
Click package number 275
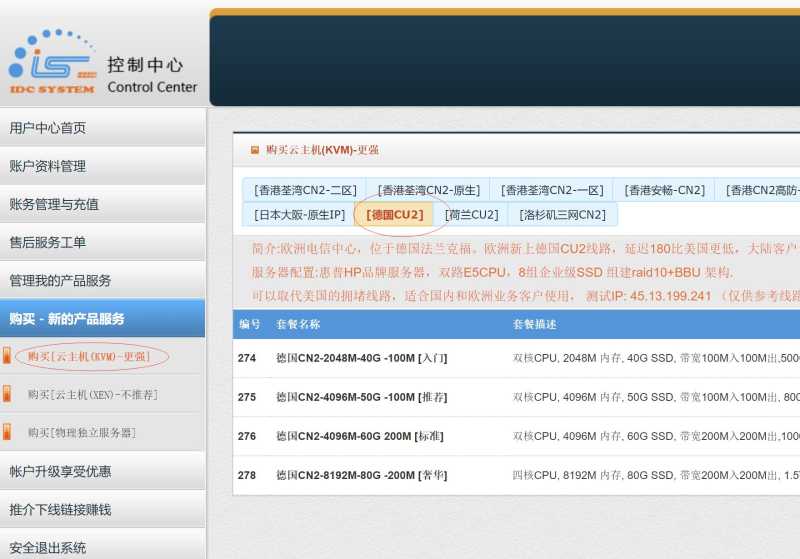pyautogui.click(x=246, y=397)
